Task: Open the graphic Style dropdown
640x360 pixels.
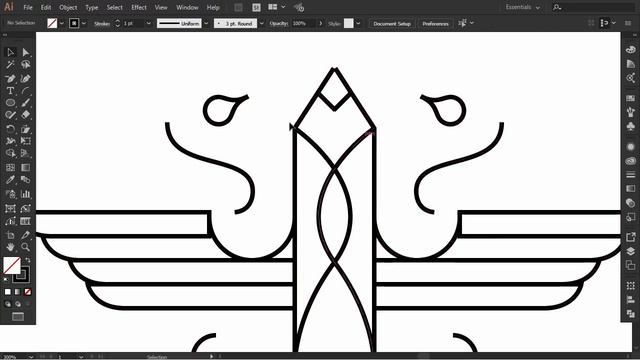Action: point(358,23)
